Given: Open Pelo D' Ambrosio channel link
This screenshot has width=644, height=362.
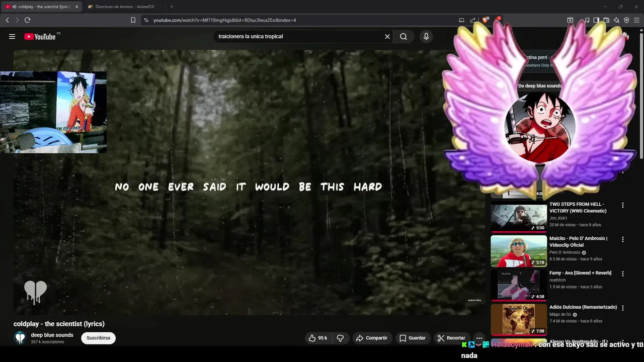Looking at the screenshot, I should point(565,252).
